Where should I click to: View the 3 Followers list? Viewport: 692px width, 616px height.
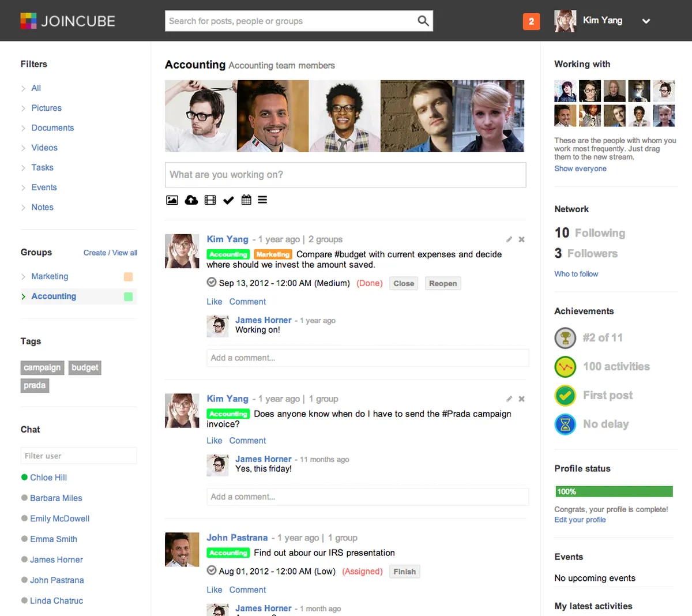point(586,253)
